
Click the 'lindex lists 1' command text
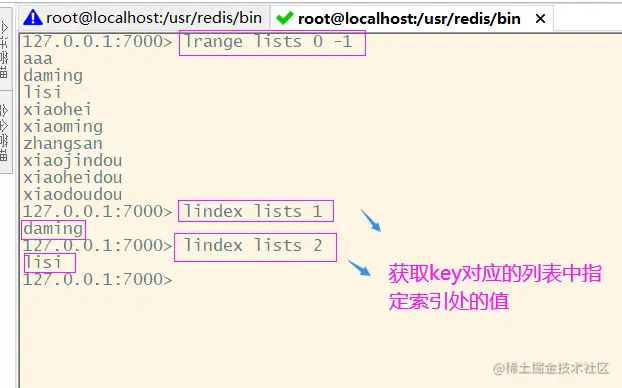[x=253, y=211]
